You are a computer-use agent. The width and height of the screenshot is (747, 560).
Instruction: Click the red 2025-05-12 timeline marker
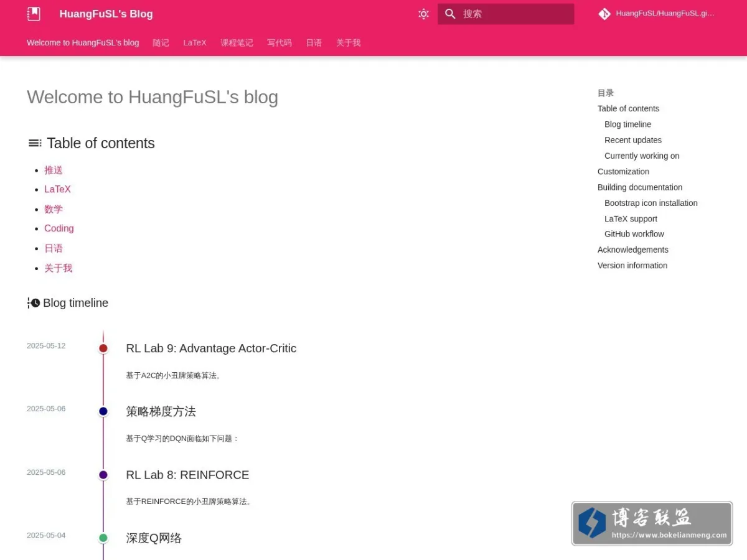[x=103, y=348]
